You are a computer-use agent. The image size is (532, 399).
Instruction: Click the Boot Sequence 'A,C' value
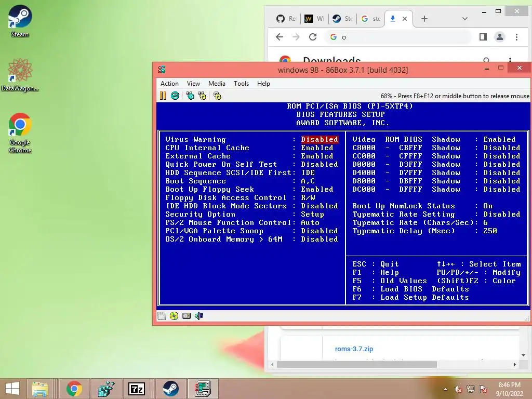pos(308,181)
